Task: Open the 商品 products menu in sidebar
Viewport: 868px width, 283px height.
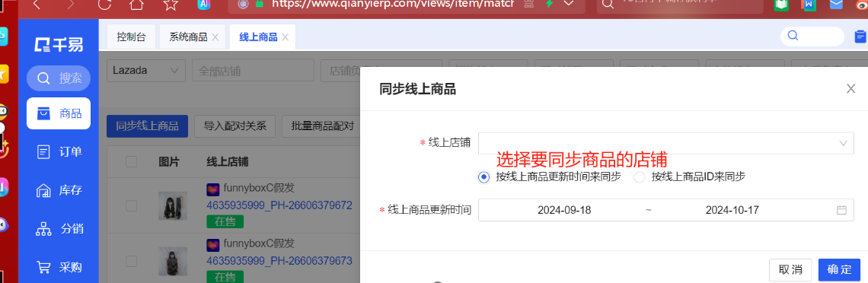Action: pyautogui.click(x=59, y=114)
